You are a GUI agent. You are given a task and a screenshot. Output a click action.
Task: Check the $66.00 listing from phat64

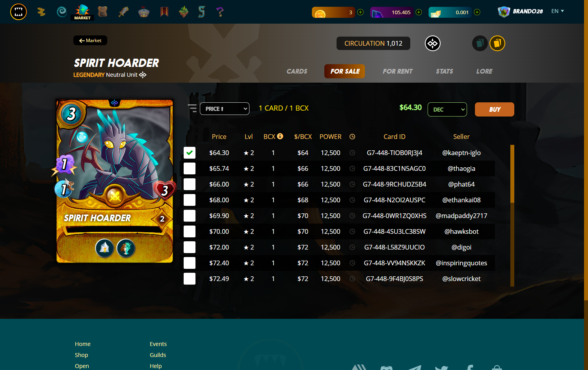[190, 184]
